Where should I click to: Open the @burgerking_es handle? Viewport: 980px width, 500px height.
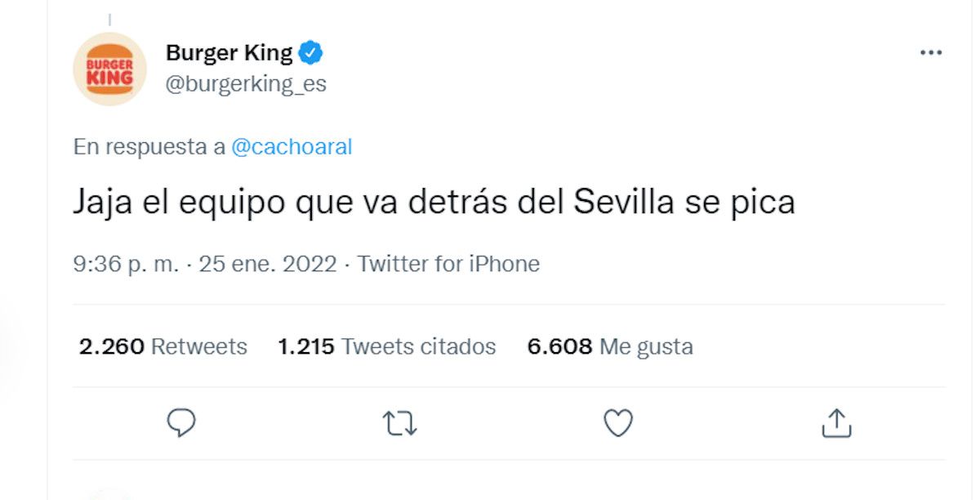[x=246, y=83]
